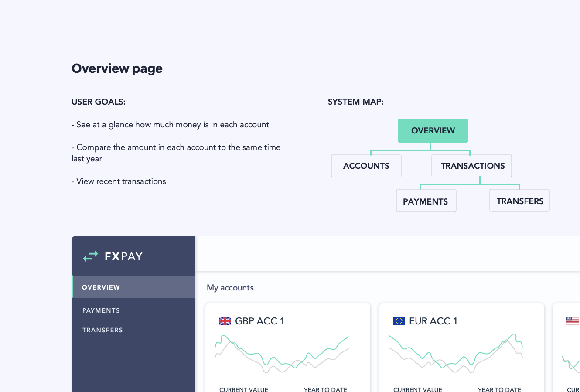Open Transfers from the sidebar menu
This screenshot has height=392, width=580.
click(102, 330)
